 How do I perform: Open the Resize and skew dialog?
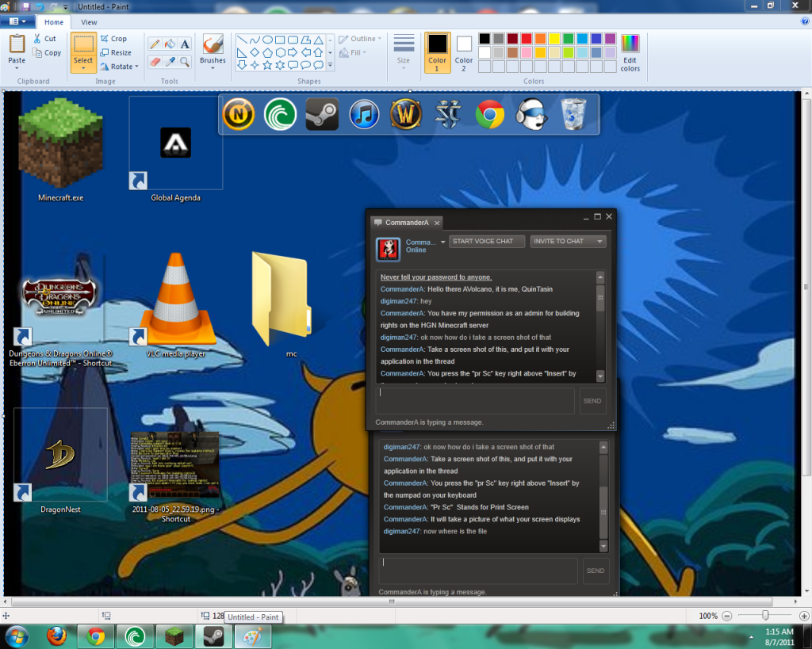coord(116,53)
